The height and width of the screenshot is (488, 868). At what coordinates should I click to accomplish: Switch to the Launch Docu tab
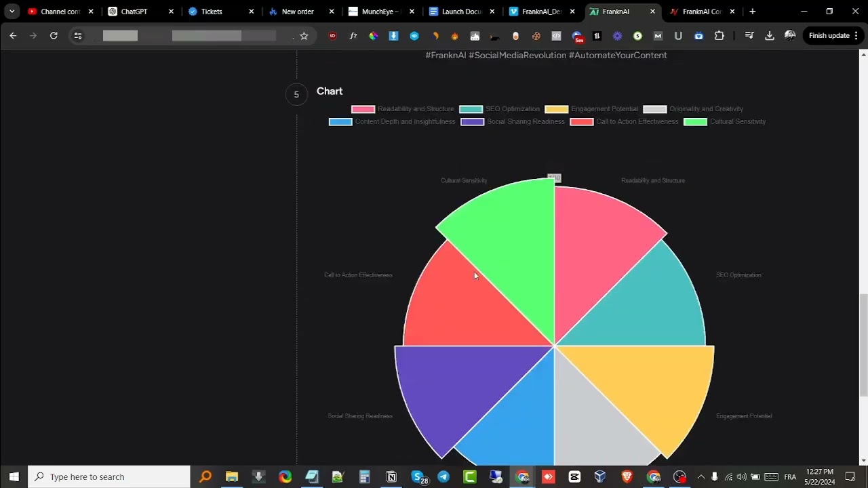(x=461, y=12)
